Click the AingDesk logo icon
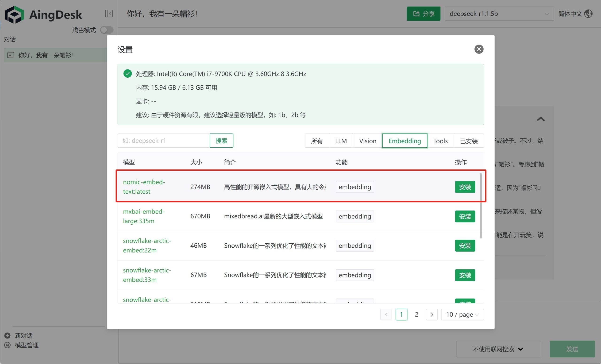Viewport: 601px width, 364px height. pos(14,15)
